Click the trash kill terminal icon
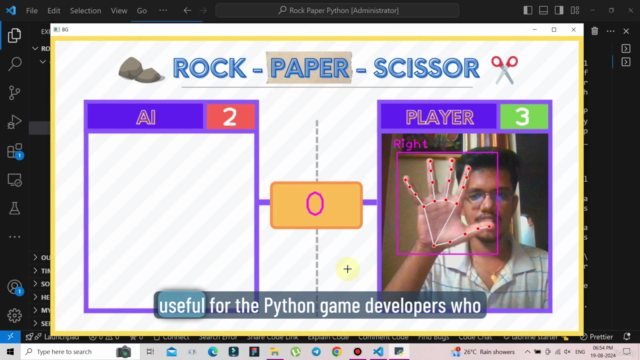The image size is (640, 360). click(x=595, y=31)
